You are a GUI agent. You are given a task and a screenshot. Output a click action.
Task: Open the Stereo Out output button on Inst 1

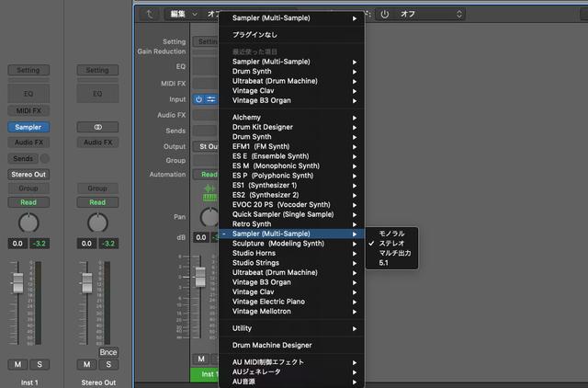coord(28,175)
